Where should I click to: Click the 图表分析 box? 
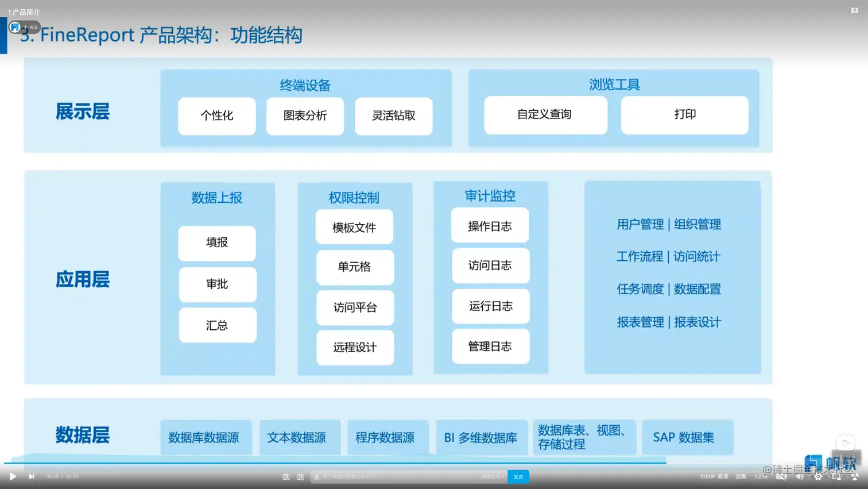(305, 116)
